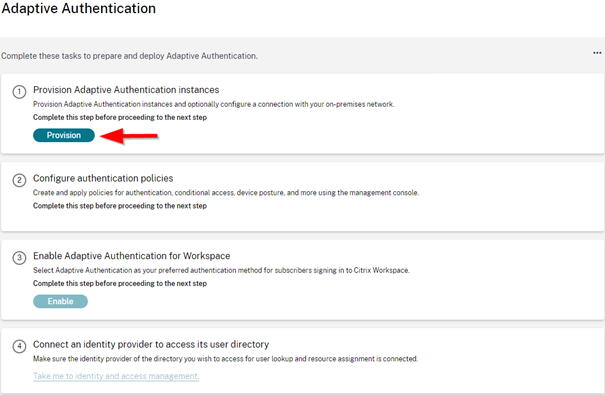Click the Provision button
605x395 pixels.
(x=64, y=135)
